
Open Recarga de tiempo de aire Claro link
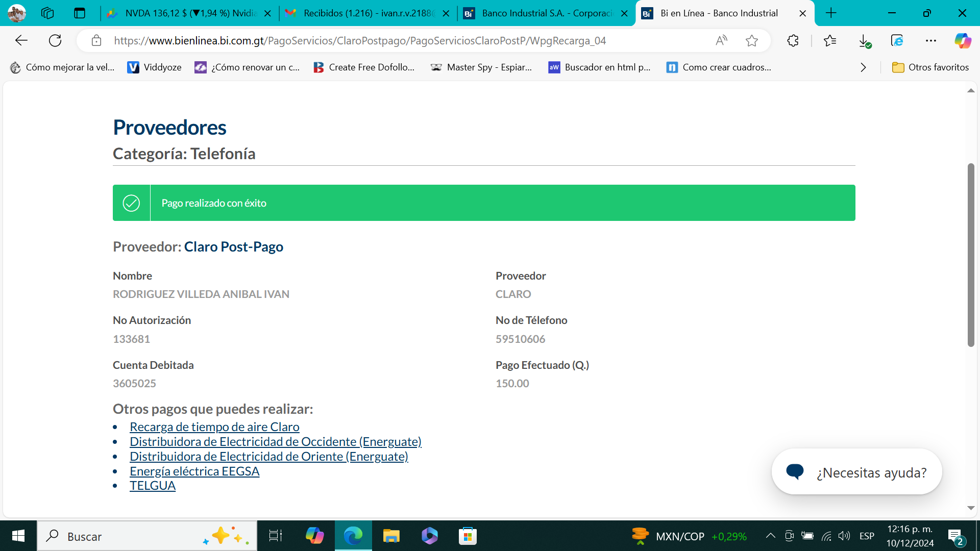pos(214,427)
